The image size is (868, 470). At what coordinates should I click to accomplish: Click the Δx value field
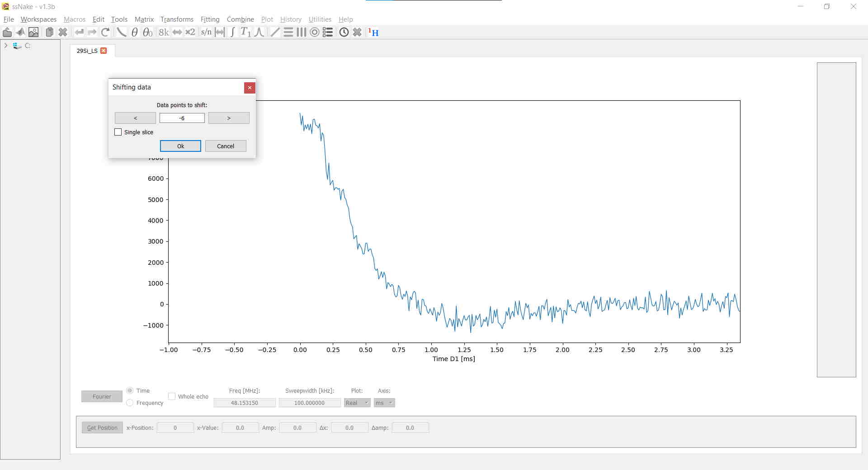coord(349,428)
